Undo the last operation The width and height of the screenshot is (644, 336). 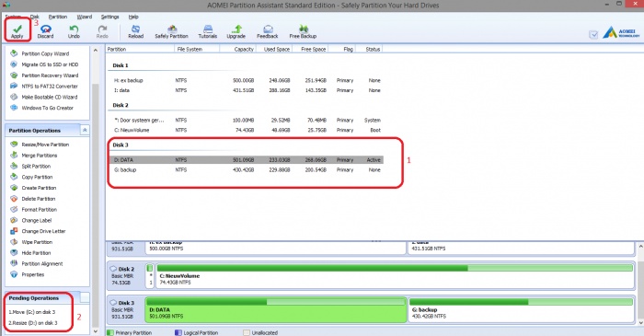tap(74, 31)
